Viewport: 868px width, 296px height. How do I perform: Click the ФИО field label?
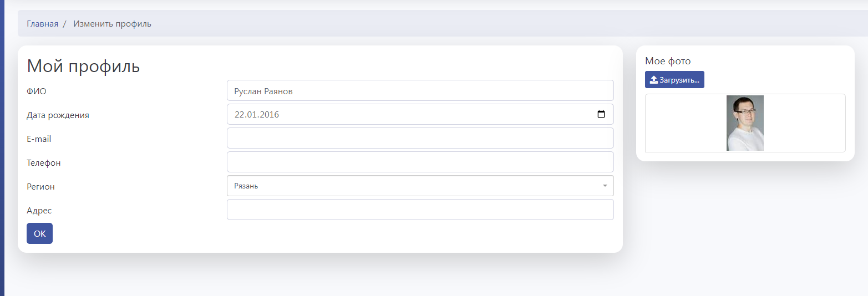37,91
